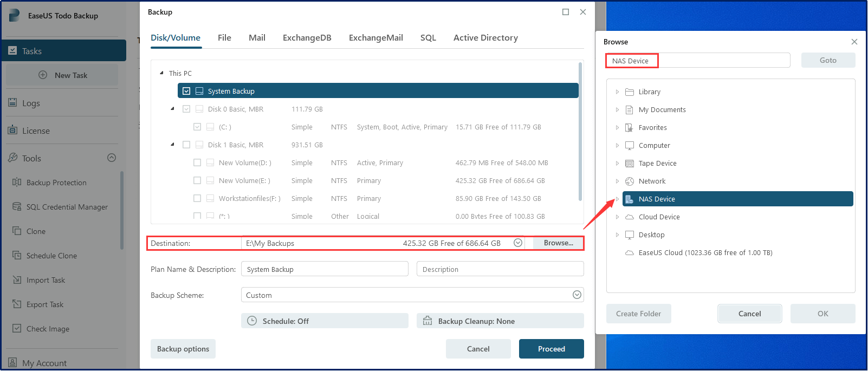Check the New Volume(E:) checkbox
The image size is (868, 371).
pyautogui.click(x=197, y=180)
